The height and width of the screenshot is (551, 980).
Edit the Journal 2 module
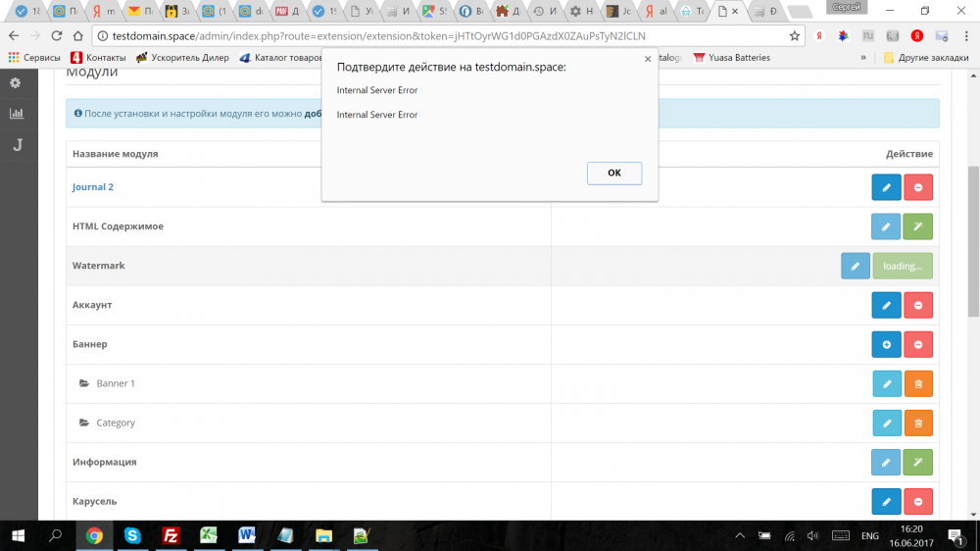click(x=886, y=187)
